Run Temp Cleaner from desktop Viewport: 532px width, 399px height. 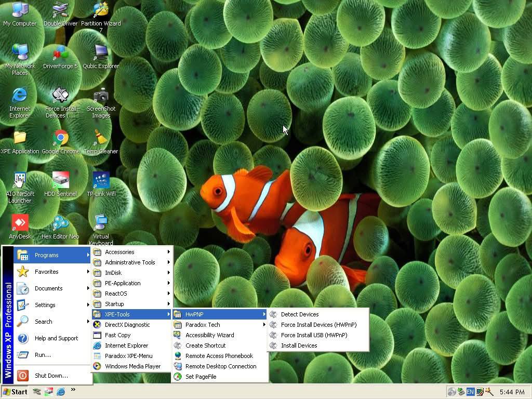[x=101, y=142]
